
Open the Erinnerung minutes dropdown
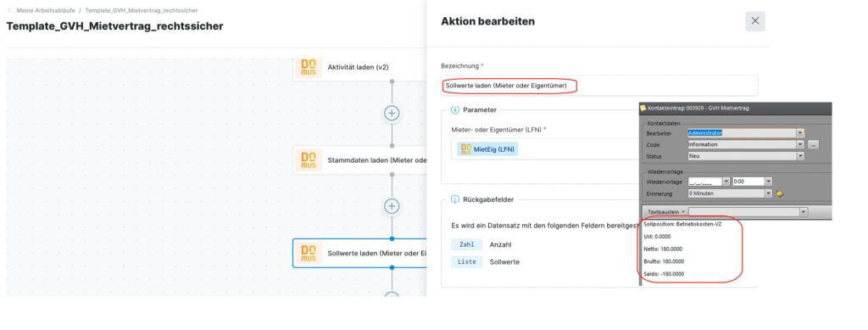coord(768,193)
